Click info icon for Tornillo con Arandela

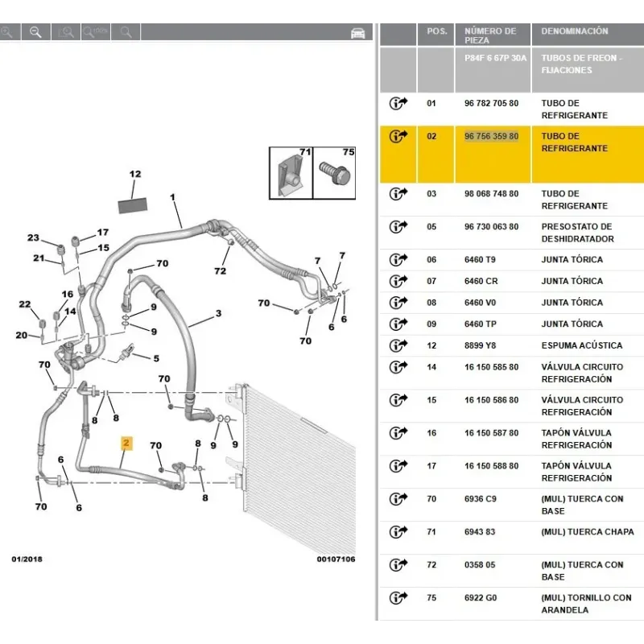click(398, 598)
